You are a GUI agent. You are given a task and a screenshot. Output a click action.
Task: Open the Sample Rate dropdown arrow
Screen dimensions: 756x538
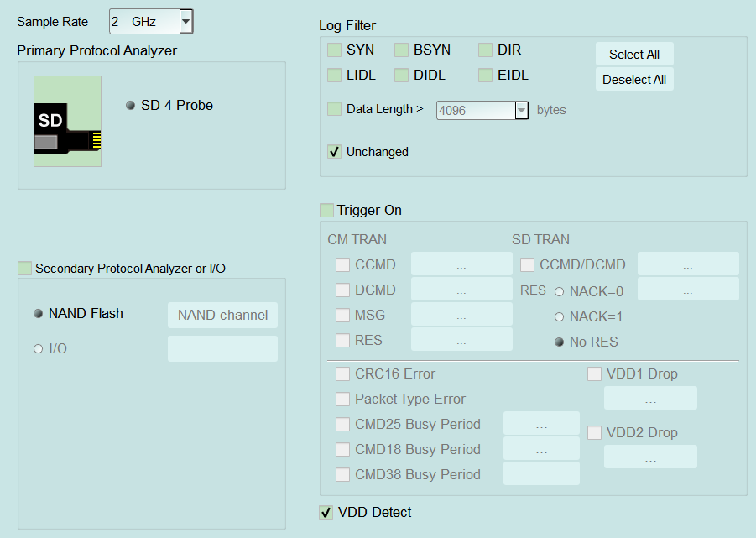[x=185, y=21]
